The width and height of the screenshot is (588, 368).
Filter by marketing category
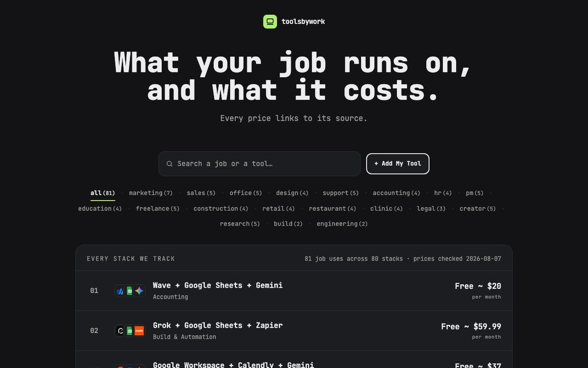(x=151, y=193)
